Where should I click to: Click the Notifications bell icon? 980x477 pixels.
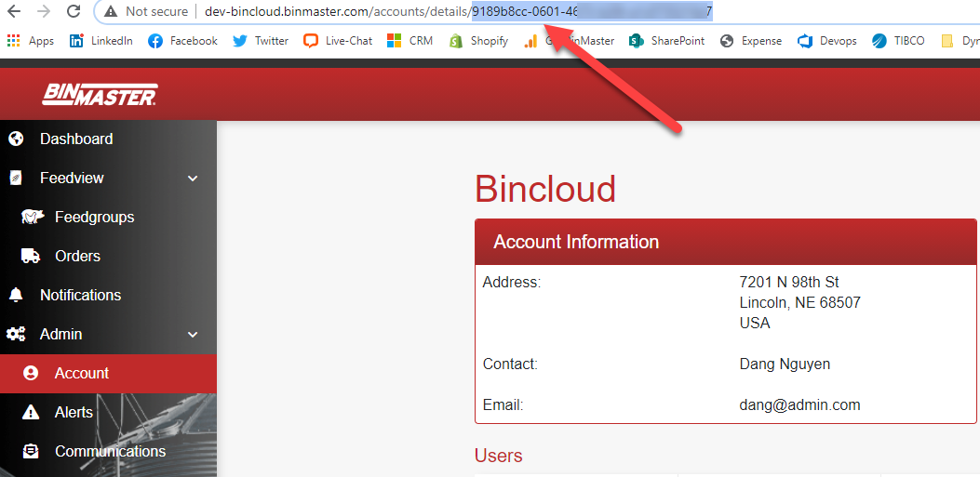[16, 295]
